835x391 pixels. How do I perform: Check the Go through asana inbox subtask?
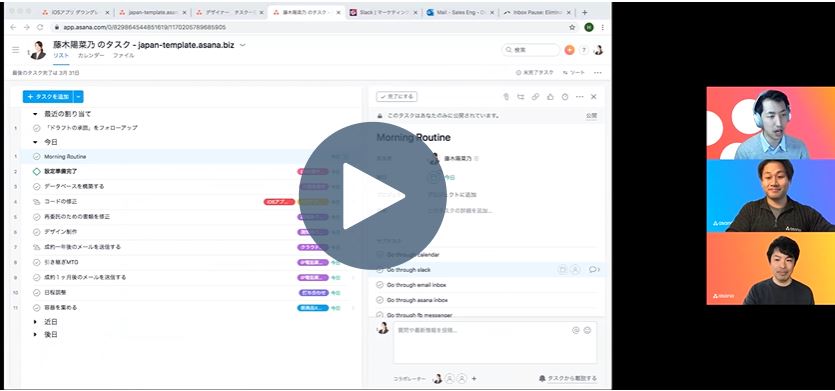pyautogui.click(x=380, y=300)
